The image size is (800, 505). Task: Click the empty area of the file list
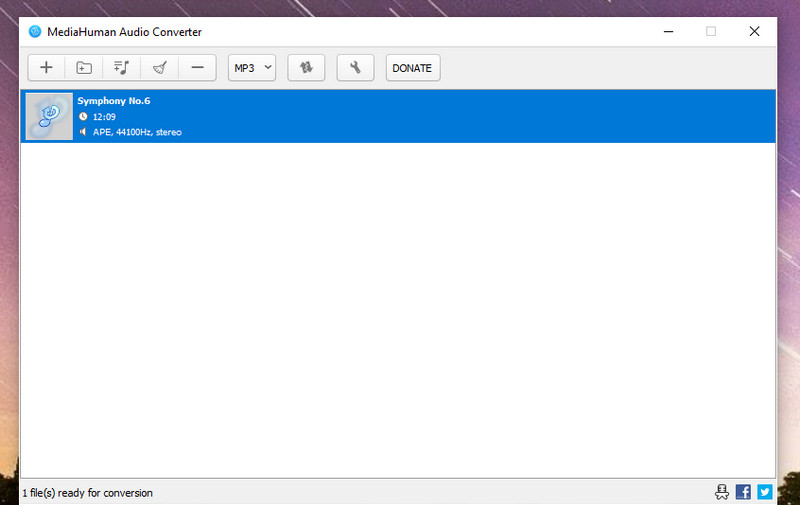[x=398, y=310]
